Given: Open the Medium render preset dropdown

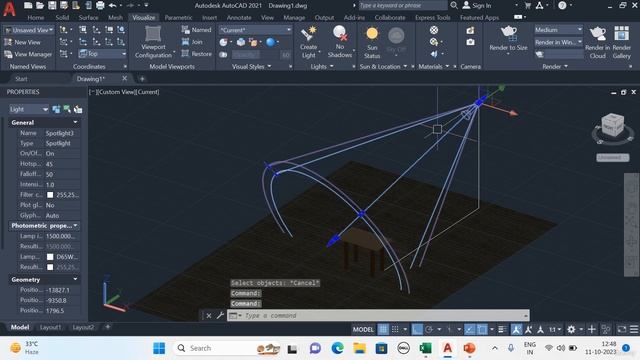Looking at the screenshot, I should pyautogui.click(x=558, y=30).
